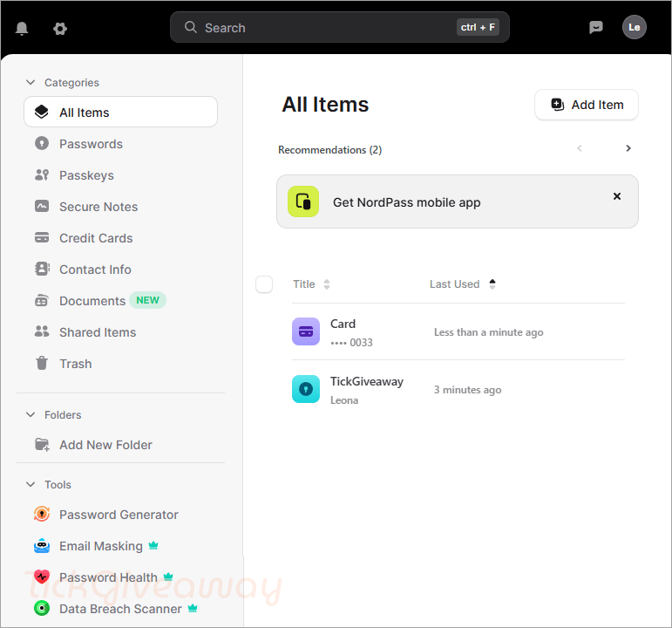Open settings gear icon
This screenshot has width=672, height=628.
pyautogui.click(x=60, y=29)
